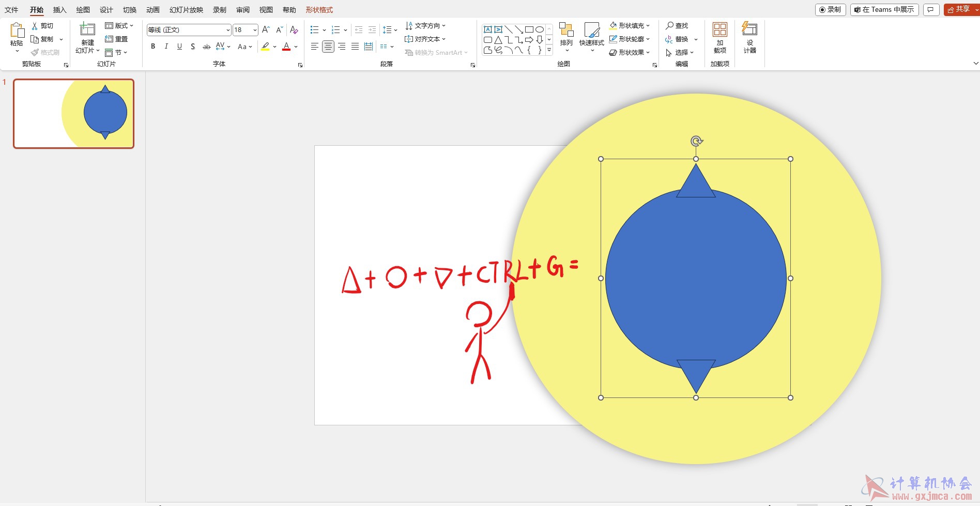
Task: Open the Change Case (Aa) dropdown
Action: pos(244,47)
